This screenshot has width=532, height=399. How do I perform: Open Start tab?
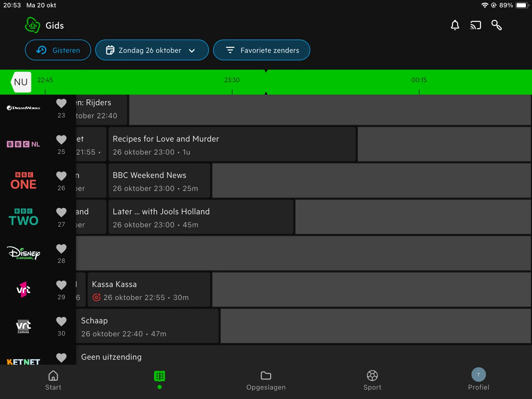coord(53,380)
